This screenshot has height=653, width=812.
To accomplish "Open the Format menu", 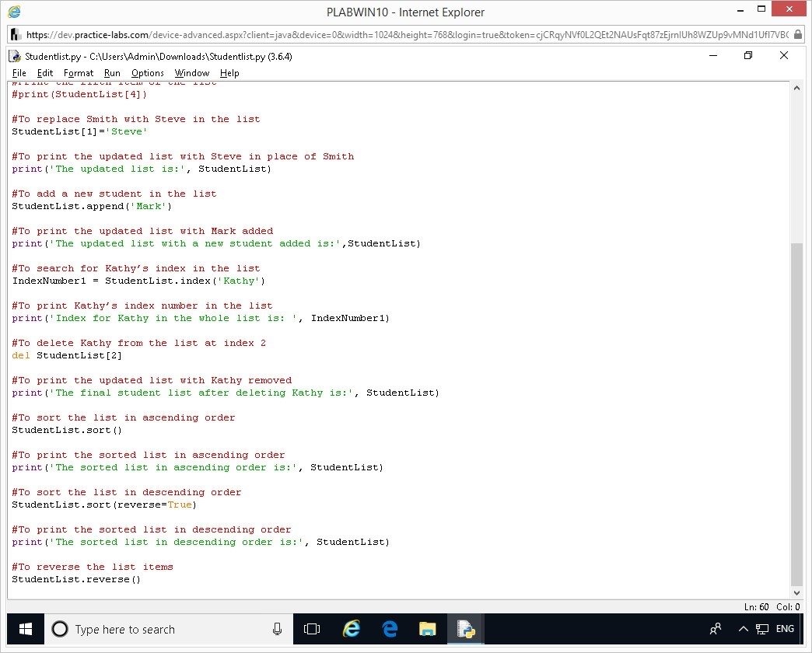I will coord(79,73).
